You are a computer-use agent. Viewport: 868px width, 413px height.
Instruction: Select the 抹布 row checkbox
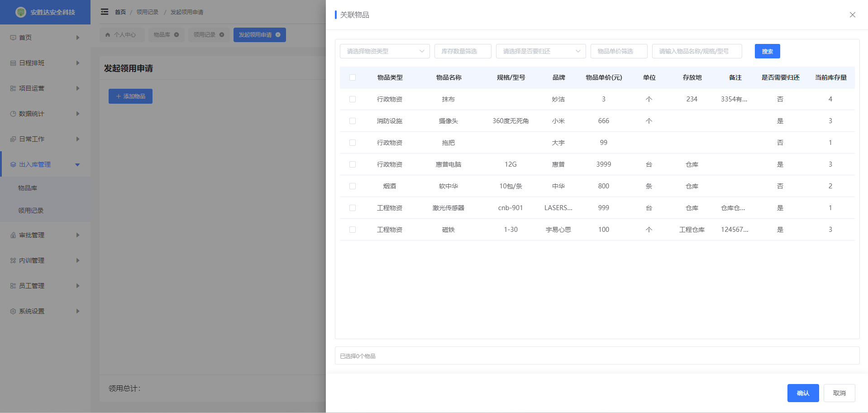pyautogui.click(x=353, y=99)
